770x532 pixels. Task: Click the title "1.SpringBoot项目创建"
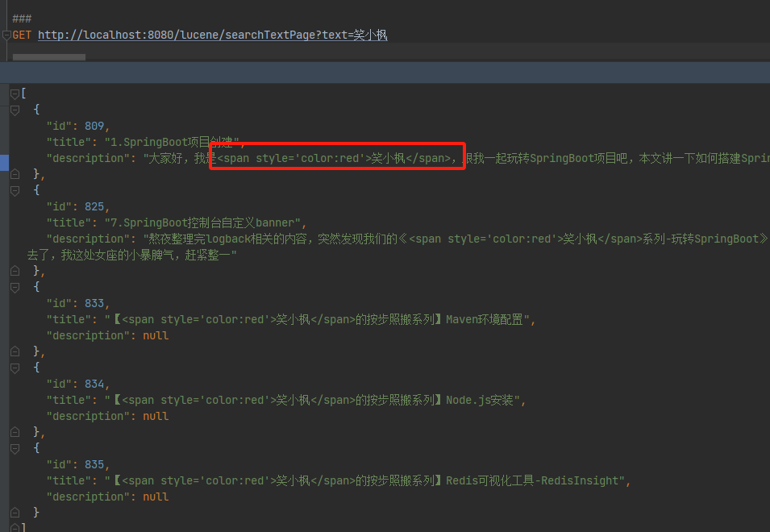click(172, 143)
